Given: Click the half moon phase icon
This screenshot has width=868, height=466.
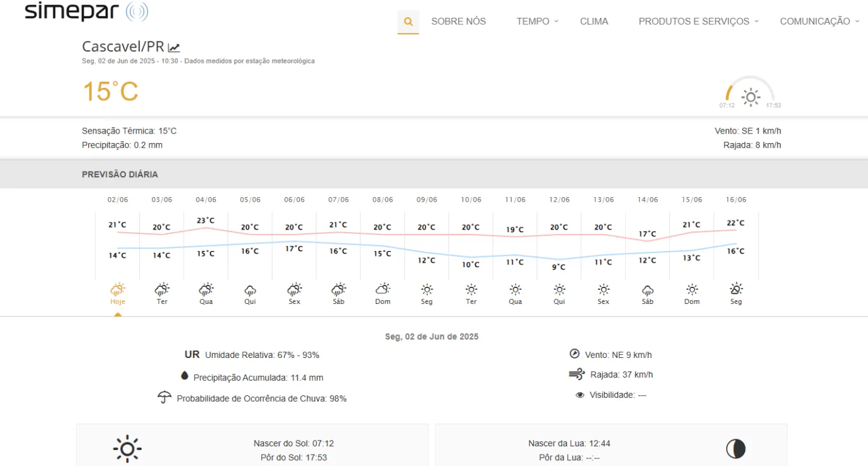Looking at the screenshot, I should coord(736,449).
